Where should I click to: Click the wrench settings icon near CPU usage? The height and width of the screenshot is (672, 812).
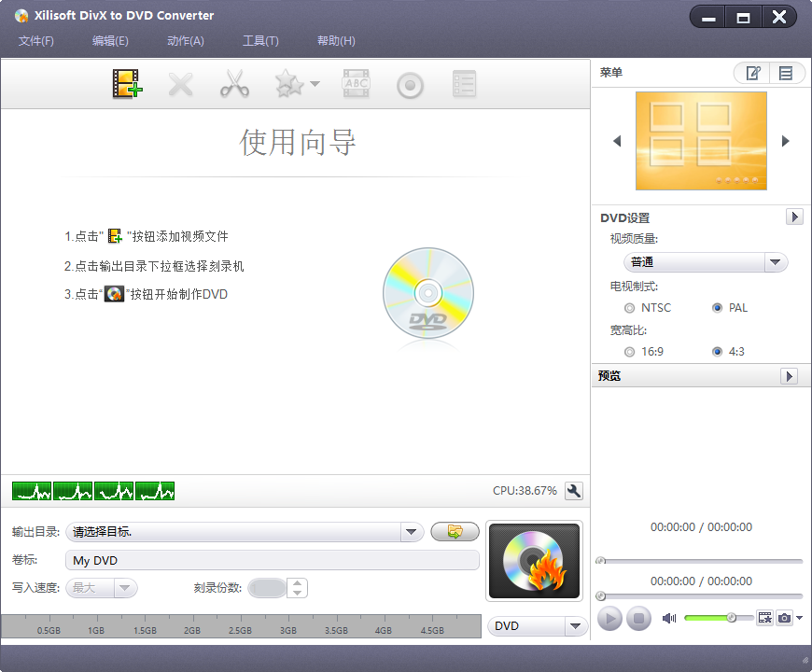point(575,491)
